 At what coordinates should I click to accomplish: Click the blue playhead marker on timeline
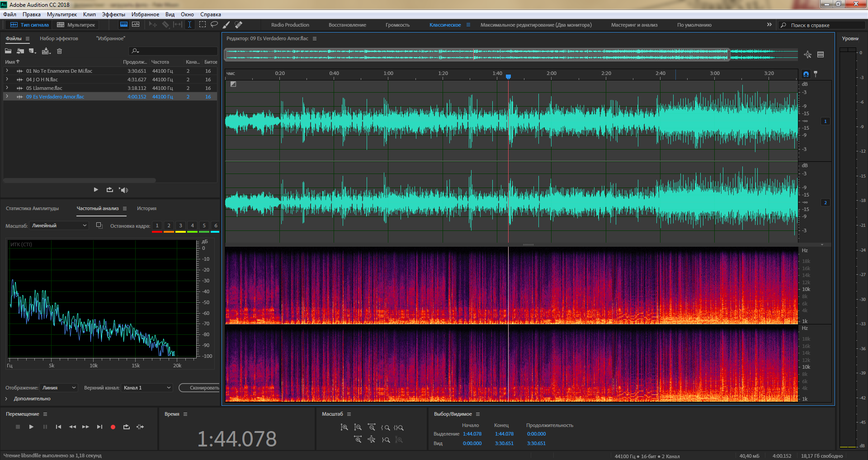tap(508, 77)
